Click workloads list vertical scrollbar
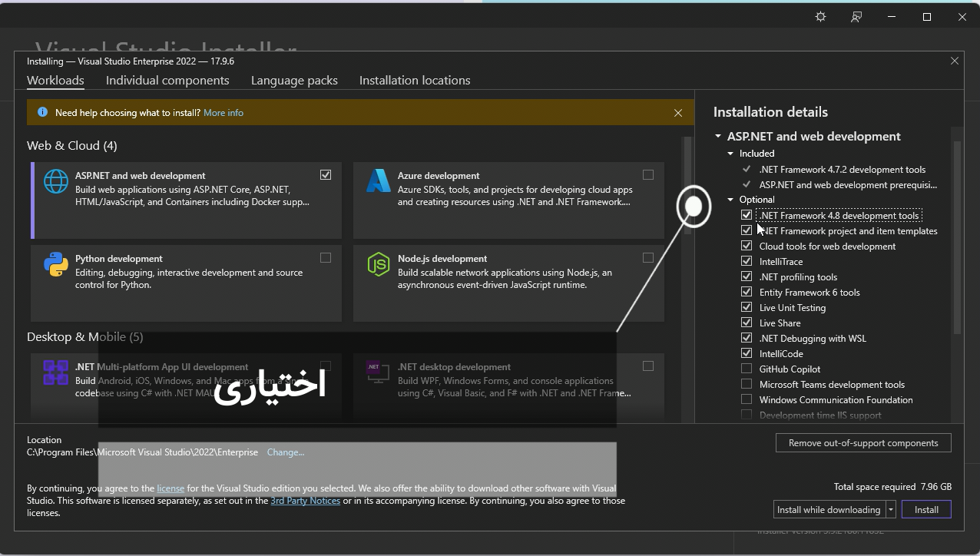Viewport: 980px width, 556px height. [x=687, y=184]
